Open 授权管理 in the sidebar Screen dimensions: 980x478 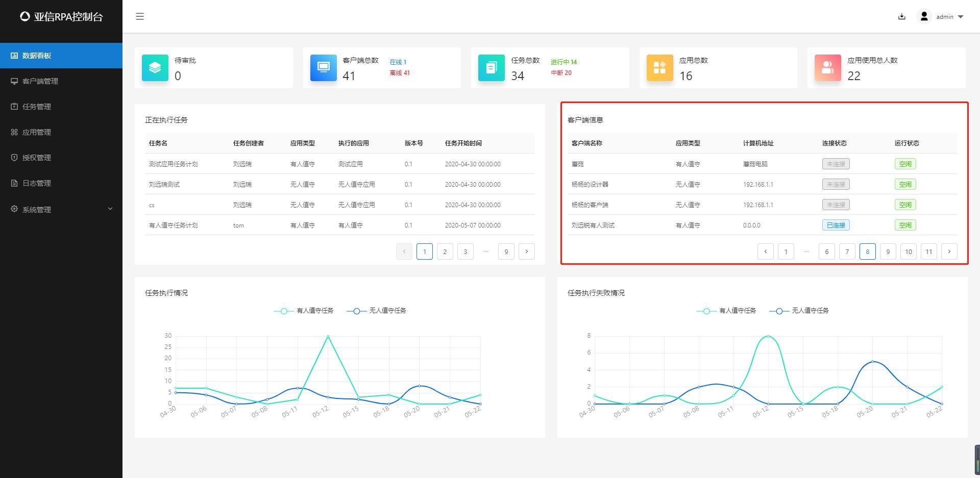(61, 158)
